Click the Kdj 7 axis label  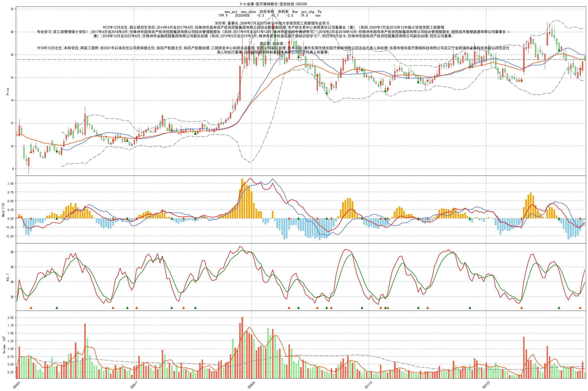coord(7,277)
